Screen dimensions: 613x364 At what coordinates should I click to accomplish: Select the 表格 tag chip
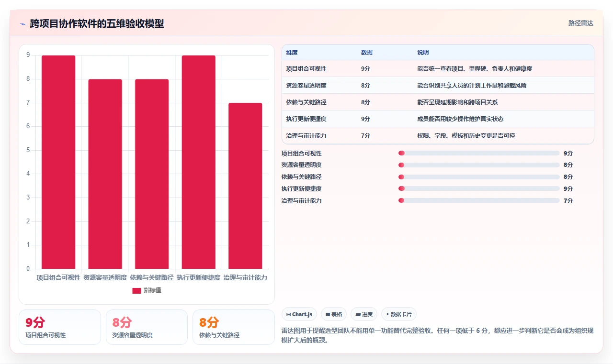pos(334,314)
